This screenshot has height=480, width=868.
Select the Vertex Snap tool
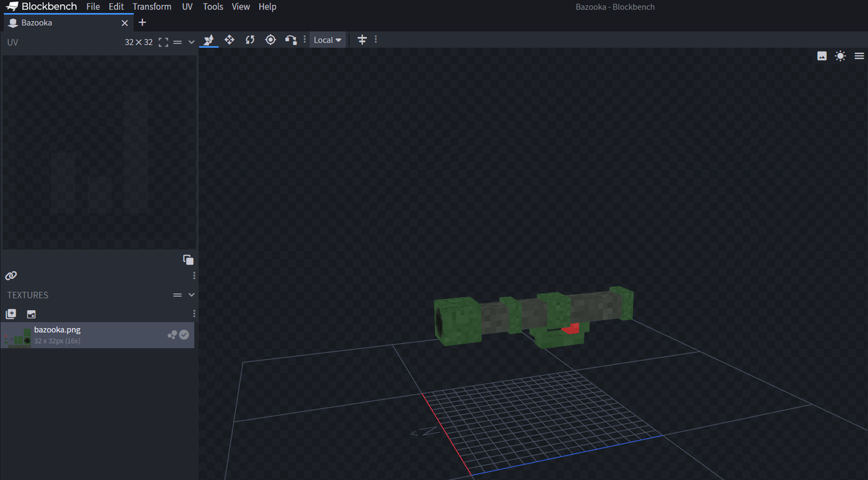[291, 40]
